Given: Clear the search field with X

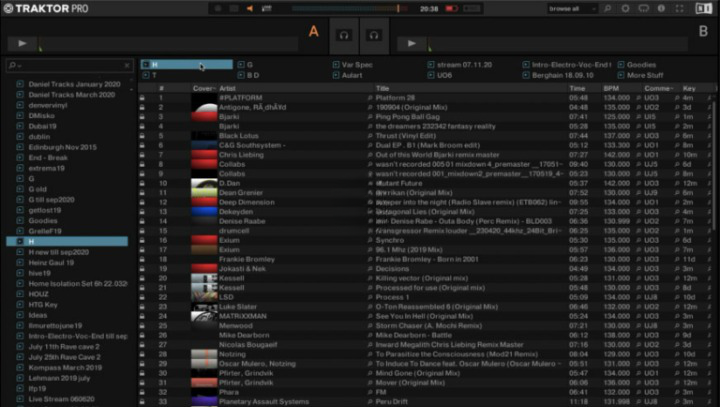Looking at the screenshot, I should tap(127, 65).
